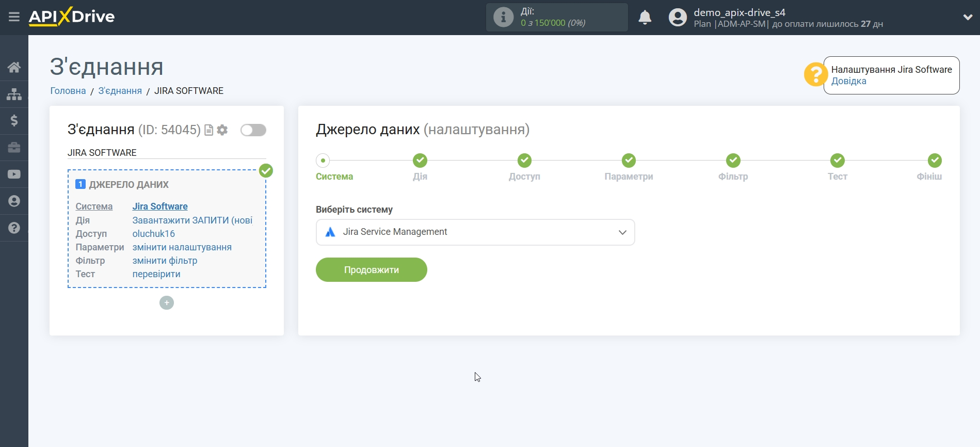Click змінити фільтр link
The height and width of the screenshot is (447, 980).
point(165,261)
